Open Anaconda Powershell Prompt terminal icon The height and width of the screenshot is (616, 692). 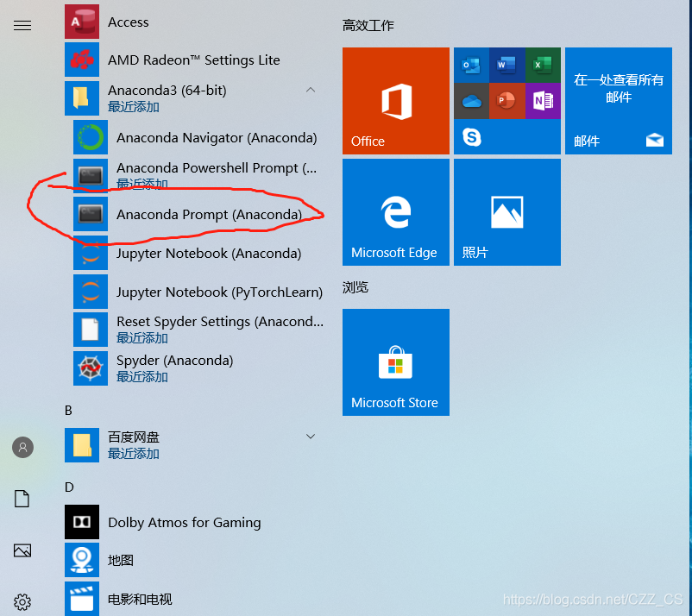[x=91, y=176]
